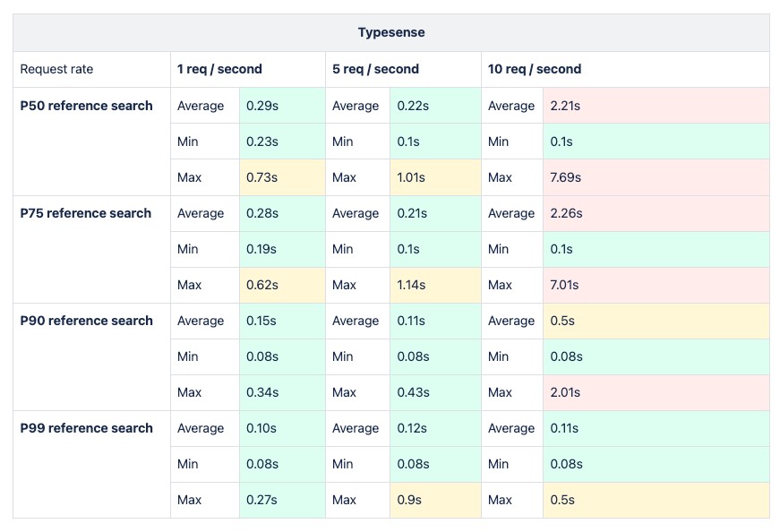Viewport: 780px width, 532px height.
Task: Click the red 7.69s max value cell
Action: click(x=655, y=177)
